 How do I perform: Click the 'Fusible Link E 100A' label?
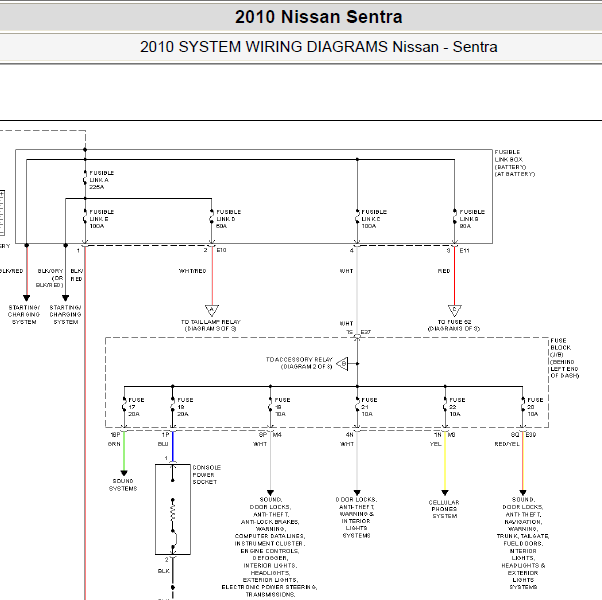click(101, 219)
